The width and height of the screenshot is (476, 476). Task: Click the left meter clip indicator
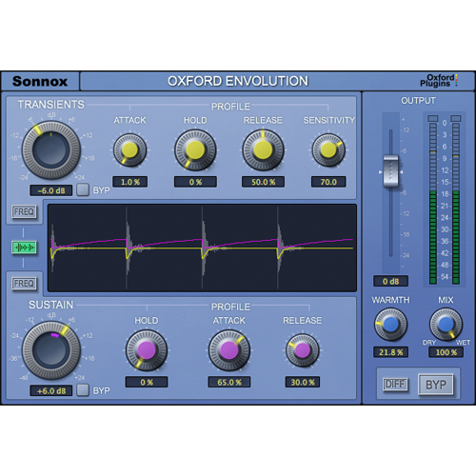click(433, 118)
